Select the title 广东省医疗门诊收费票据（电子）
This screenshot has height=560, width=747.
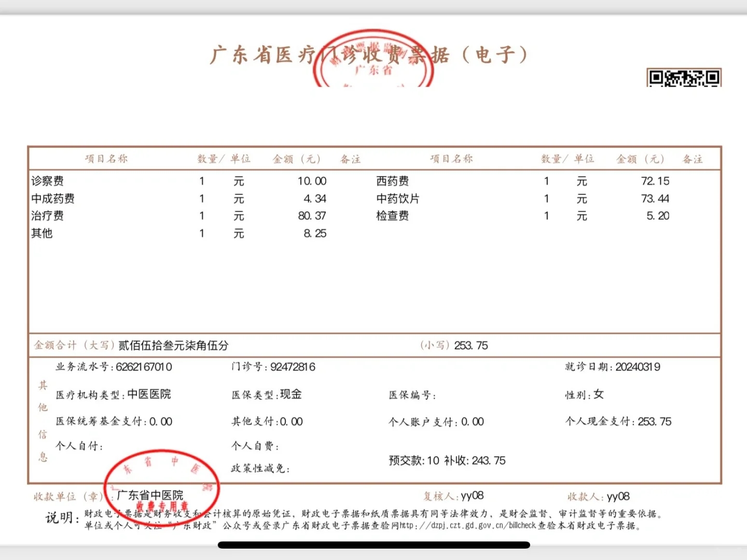point(369,55)
